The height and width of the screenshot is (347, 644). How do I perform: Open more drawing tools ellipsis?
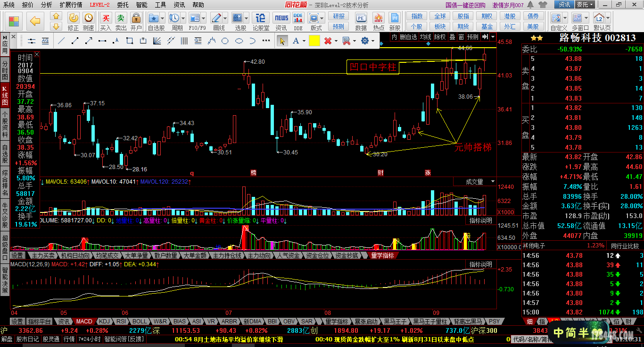[266, 41]
